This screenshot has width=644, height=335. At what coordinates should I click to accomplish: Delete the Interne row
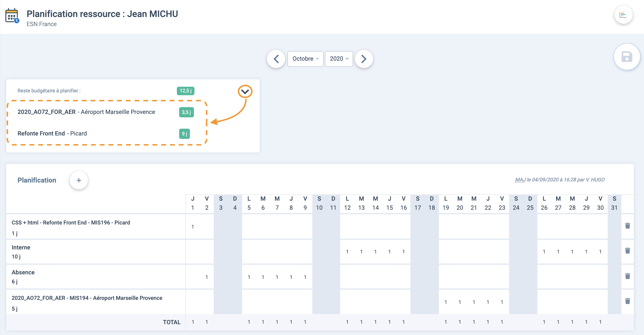[x=628, y=251]
